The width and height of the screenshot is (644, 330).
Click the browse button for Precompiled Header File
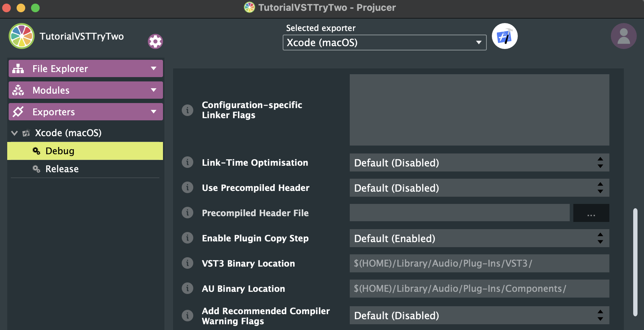coord(591,213)
